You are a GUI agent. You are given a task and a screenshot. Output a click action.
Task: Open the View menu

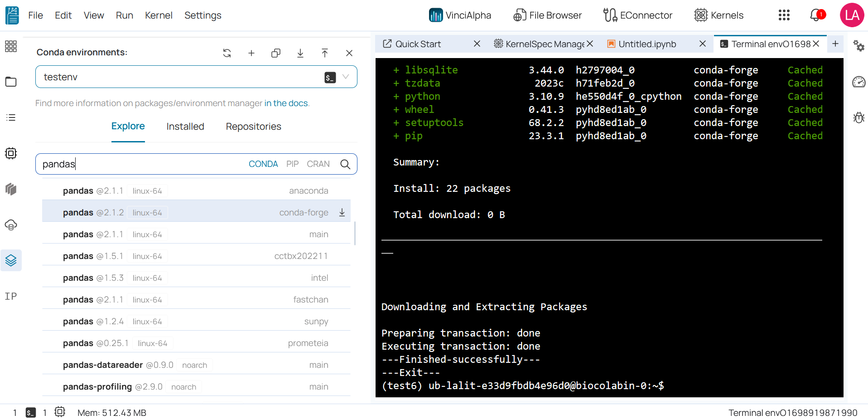94,15
